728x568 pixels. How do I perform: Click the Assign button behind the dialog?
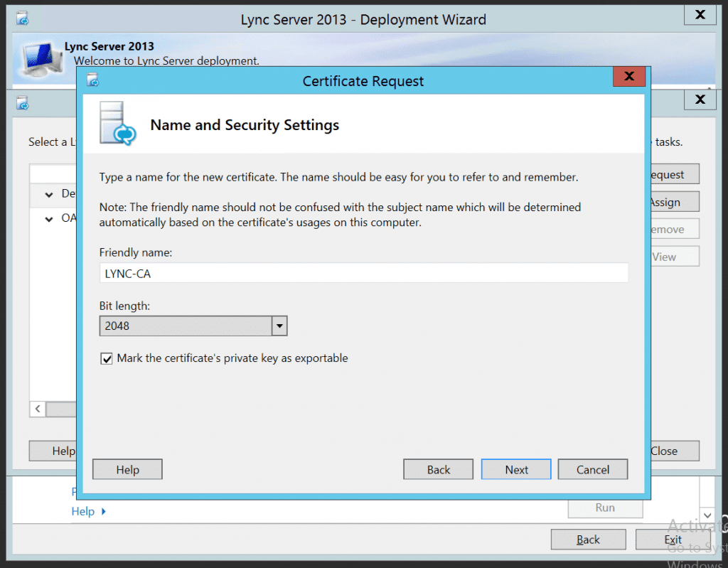673,202
